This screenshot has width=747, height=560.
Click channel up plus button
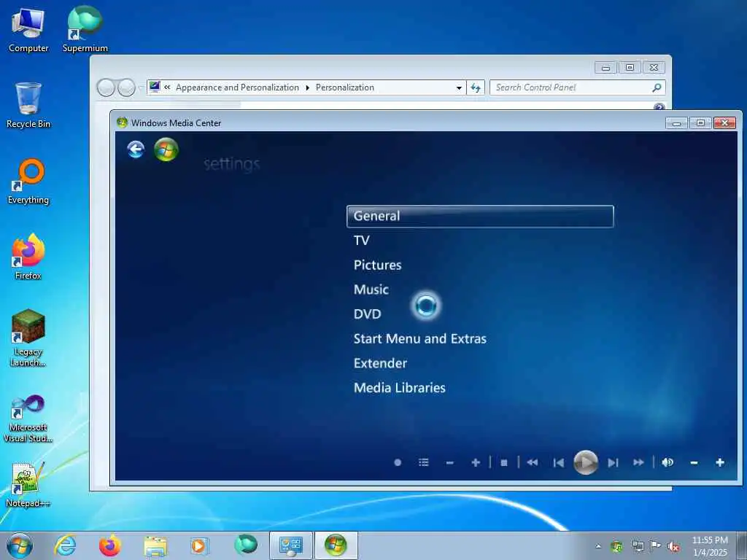click(476, 462)
